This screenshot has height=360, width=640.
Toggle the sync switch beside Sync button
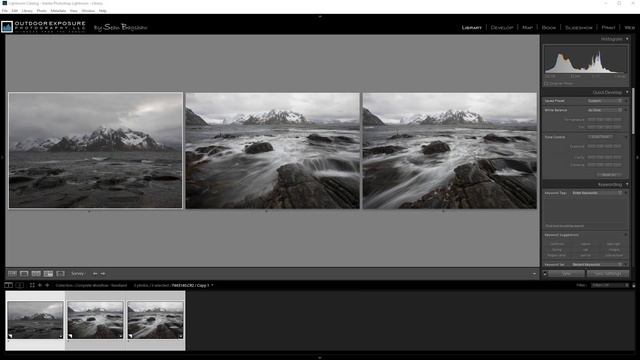coord(545,273)
